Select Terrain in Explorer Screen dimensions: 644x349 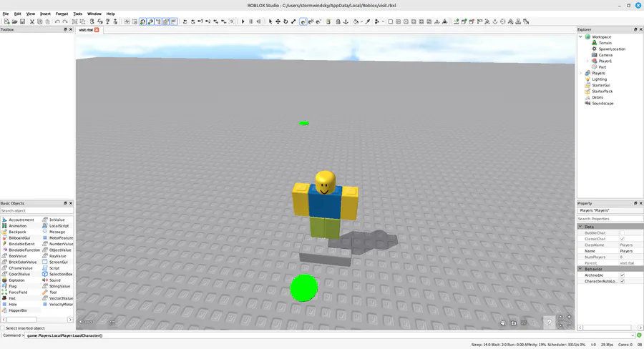tap(605, 43)
